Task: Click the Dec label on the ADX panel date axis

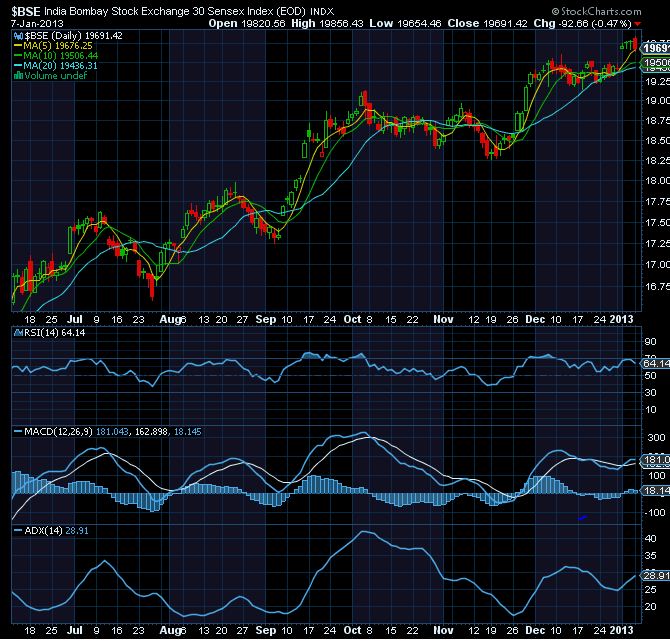Action: click(535, 630)
